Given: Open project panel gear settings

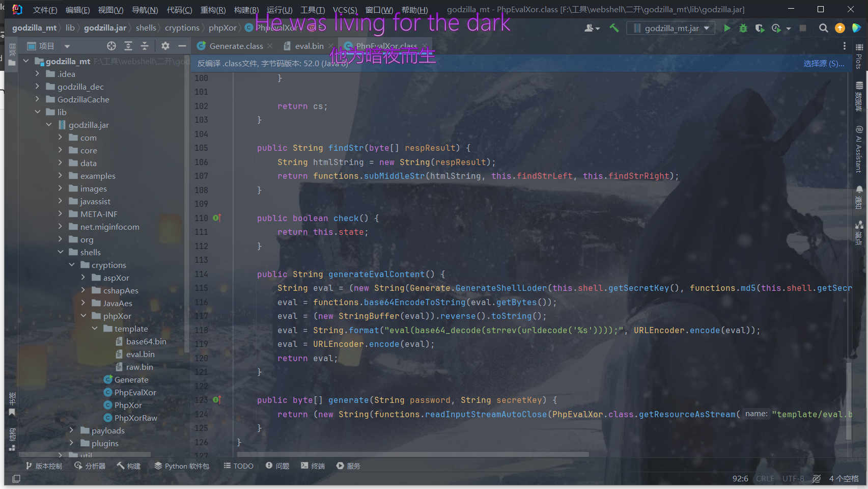Looking at the screenshot, I should point(165,46).
